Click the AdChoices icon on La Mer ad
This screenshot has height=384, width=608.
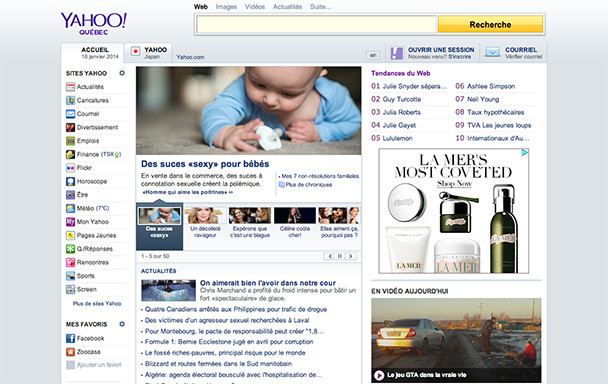tap(524, 152)
